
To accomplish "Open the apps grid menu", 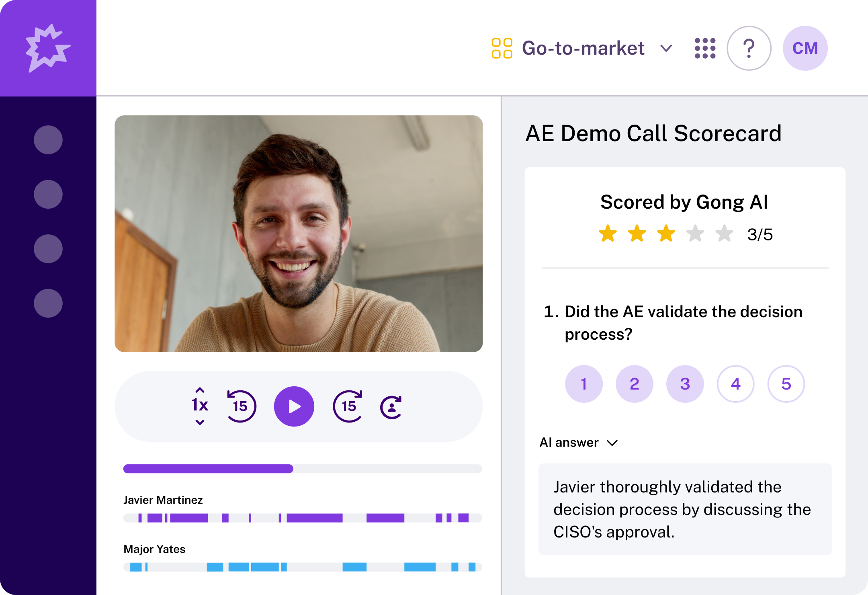I will coord(705,48).
